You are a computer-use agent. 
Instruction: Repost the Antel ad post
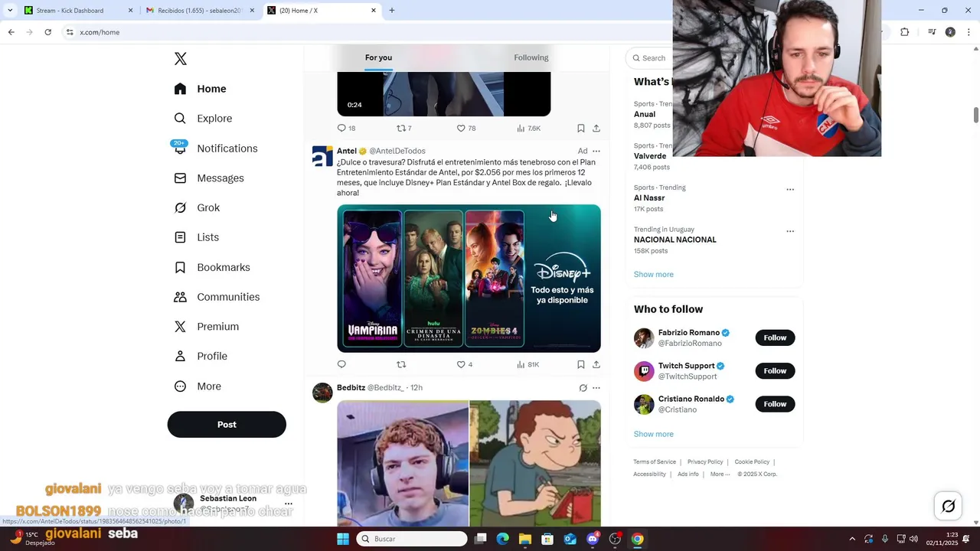tap(401, 365)
